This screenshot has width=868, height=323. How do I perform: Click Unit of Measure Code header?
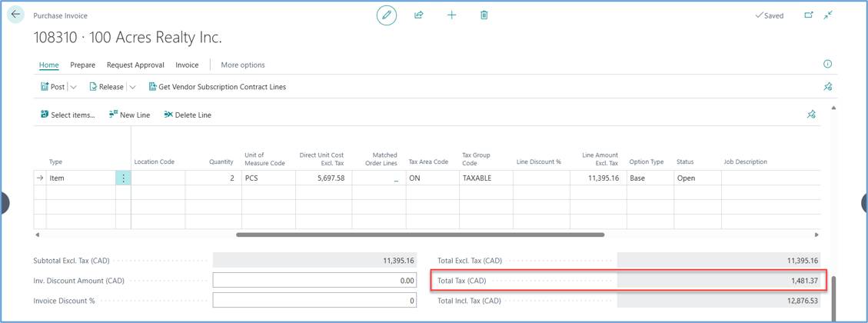coord(264,158)
